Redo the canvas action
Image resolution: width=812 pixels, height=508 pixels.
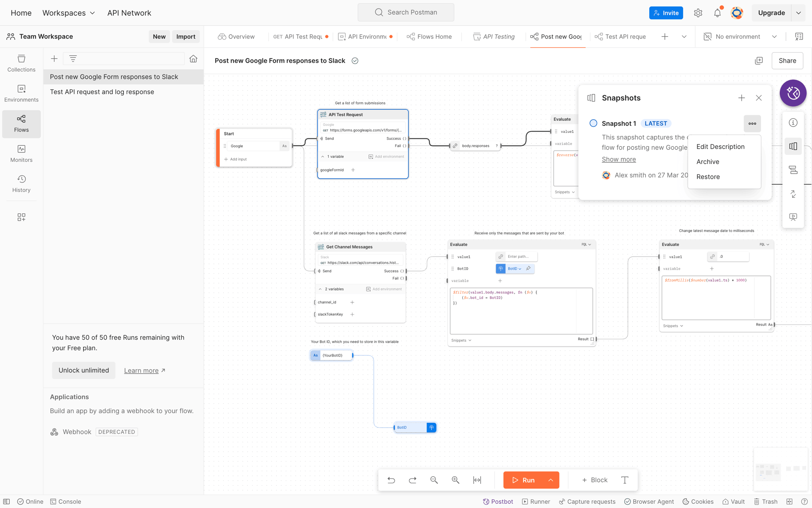(x=413, y=480)
